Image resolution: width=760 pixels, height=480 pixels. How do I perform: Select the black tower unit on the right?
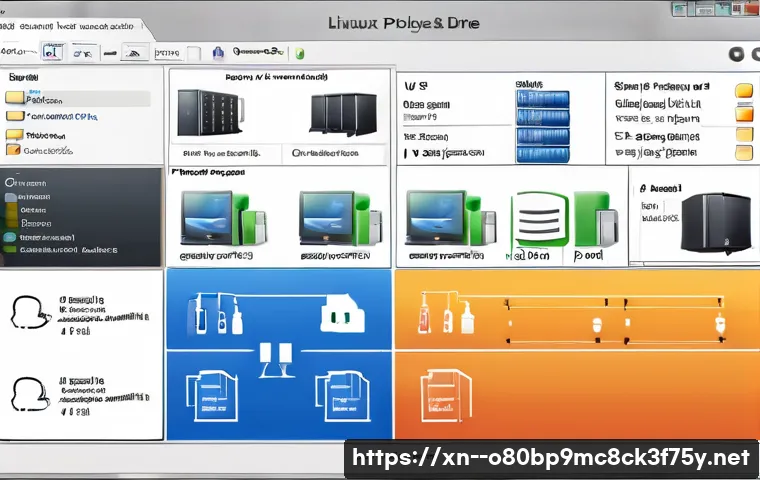pyautogui.click(x=709, y=220)
